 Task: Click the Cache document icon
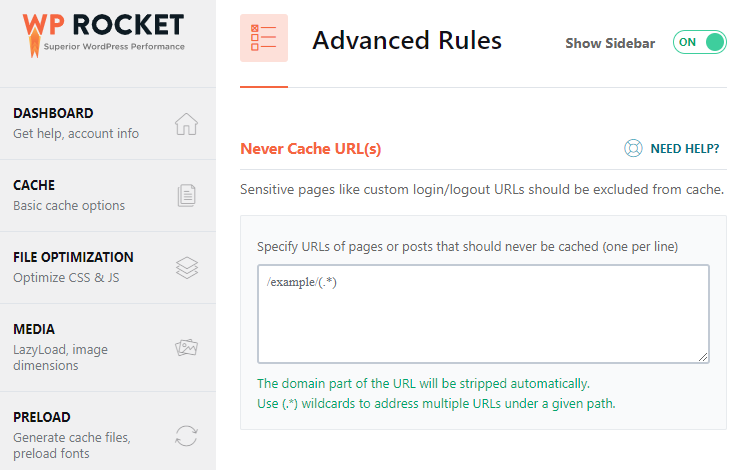pos(186,195)
